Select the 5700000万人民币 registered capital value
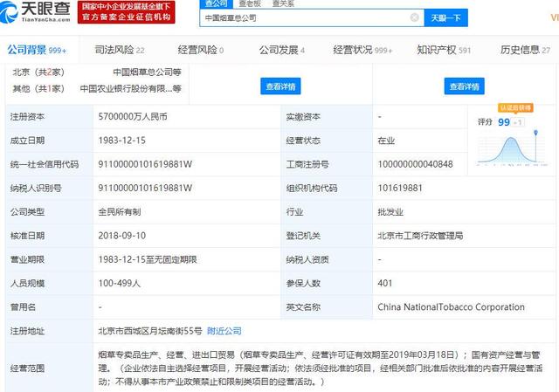The image size is (559, 392). pyautogui.click(x=133, y=117)
